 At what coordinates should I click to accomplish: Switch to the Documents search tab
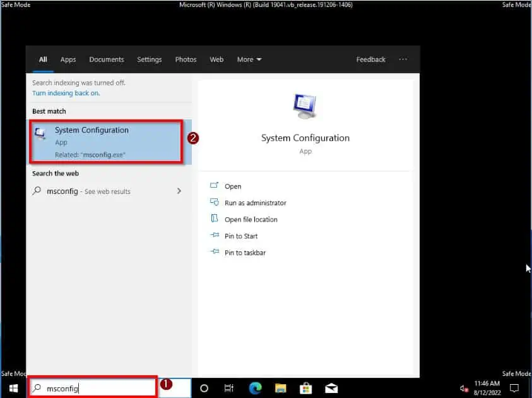pos(107,59)
